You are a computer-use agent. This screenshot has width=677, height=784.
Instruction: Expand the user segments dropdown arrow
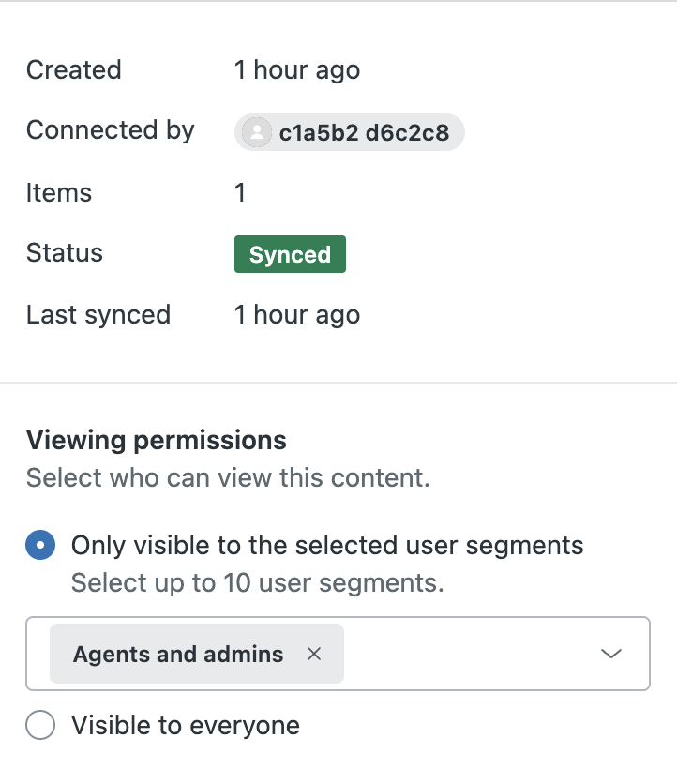[x=611, y=655]
